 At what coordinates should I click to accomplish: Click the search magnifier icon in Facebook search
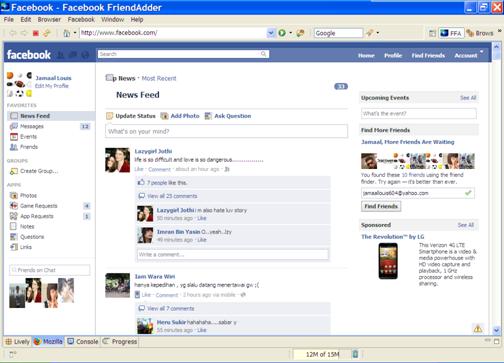pos(264,54)
